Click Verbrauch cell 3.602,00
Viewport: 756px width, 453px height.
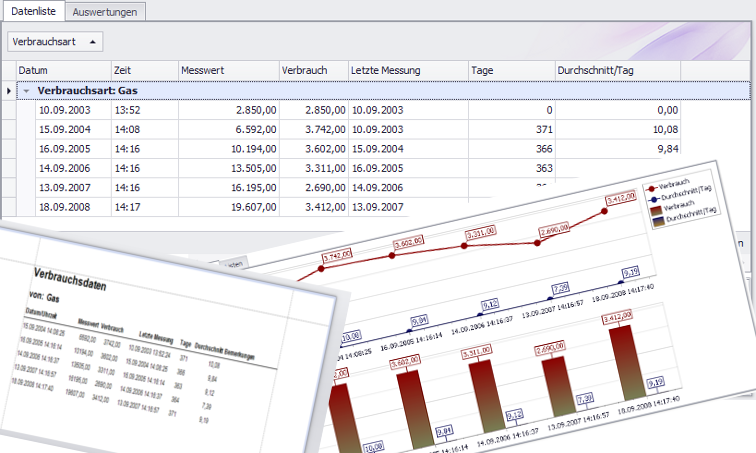coord(314,149)
